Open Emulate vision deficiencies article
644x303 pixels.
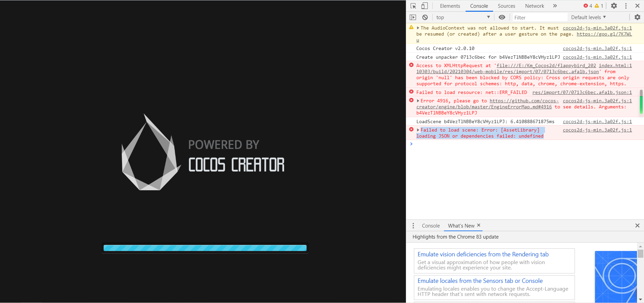[x=483, y=254]
